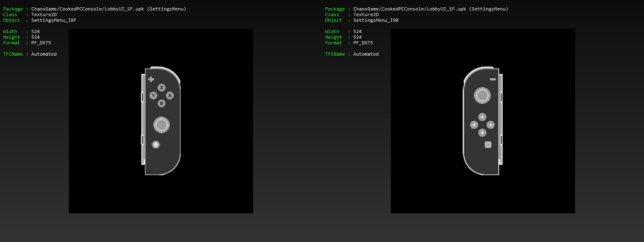Click the plus button on the Joy-Con
The height and width of the screenshot is (242, 644).
(x=151, y=79)
